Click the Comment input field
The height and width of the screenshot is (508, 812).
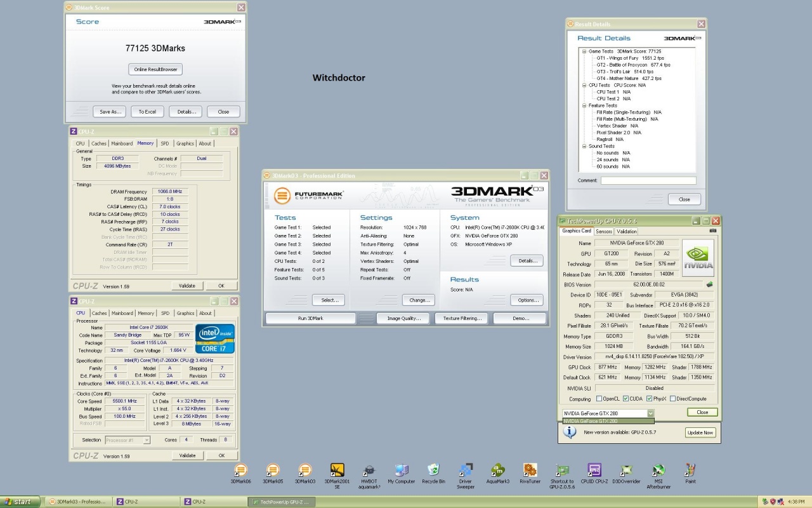(x=648, y=181)
